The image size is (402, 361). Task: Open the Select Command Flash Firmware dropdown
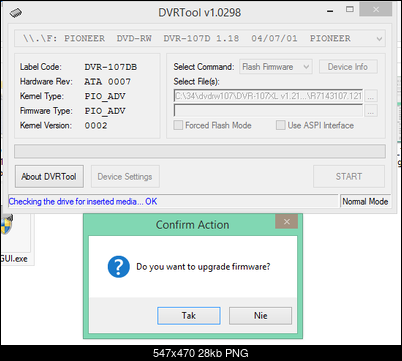pos(276,67)
